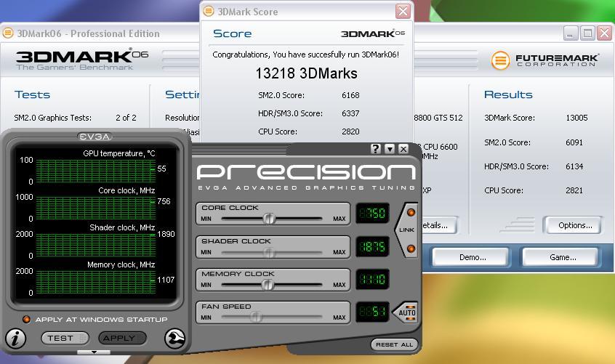Click 'CPU Score:' 2820 in Score dialog

tap(309, 132)
